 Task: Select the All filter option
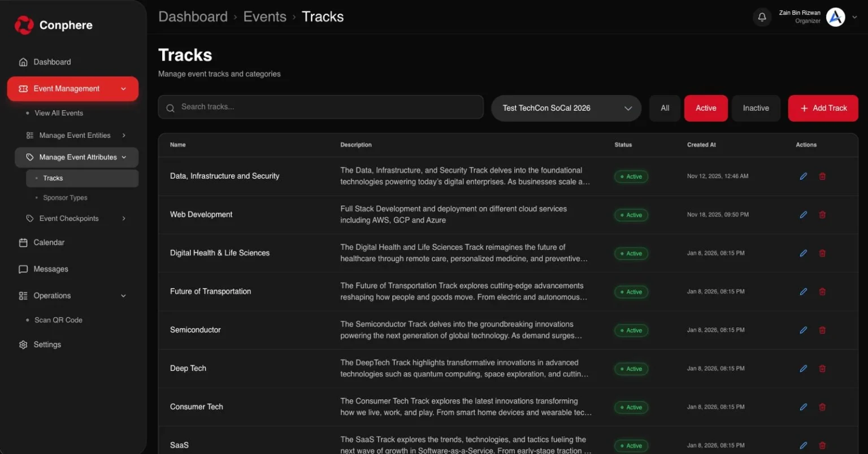click(665, 108)
